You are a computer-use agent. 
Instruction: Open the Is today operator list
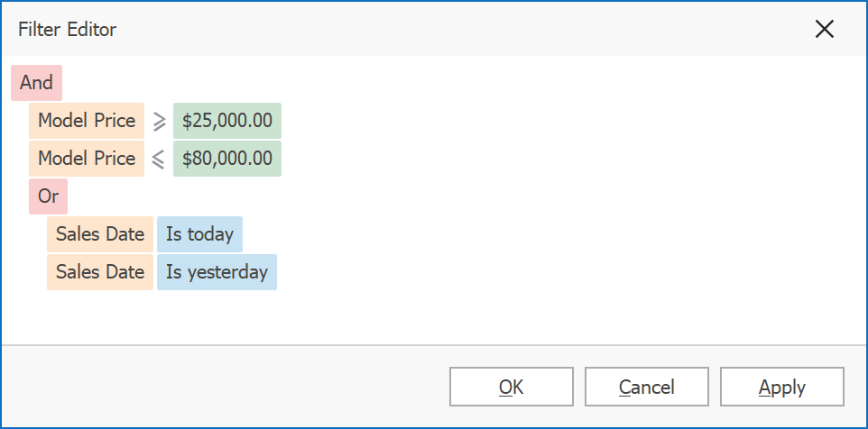[x=199, y=234]
